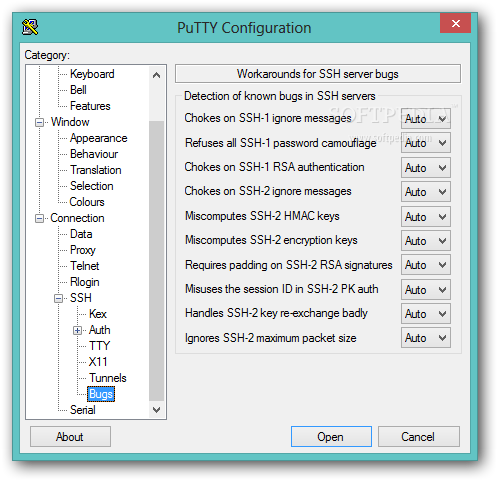Select Auth under SSH
498x481 pixels.
[99, 330]
